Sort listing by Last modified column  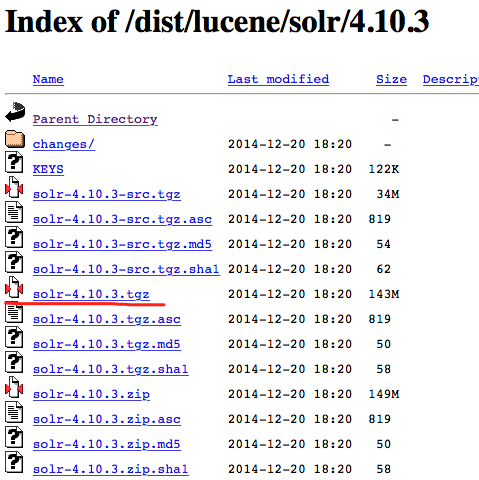click(278, 79)
